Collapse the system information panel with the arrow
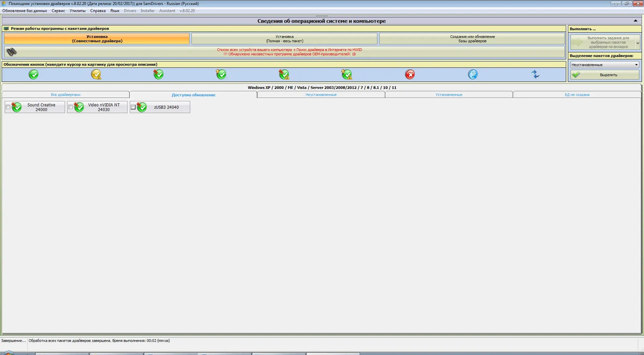The height and width of the screenshot is (355, 644). 635,21
